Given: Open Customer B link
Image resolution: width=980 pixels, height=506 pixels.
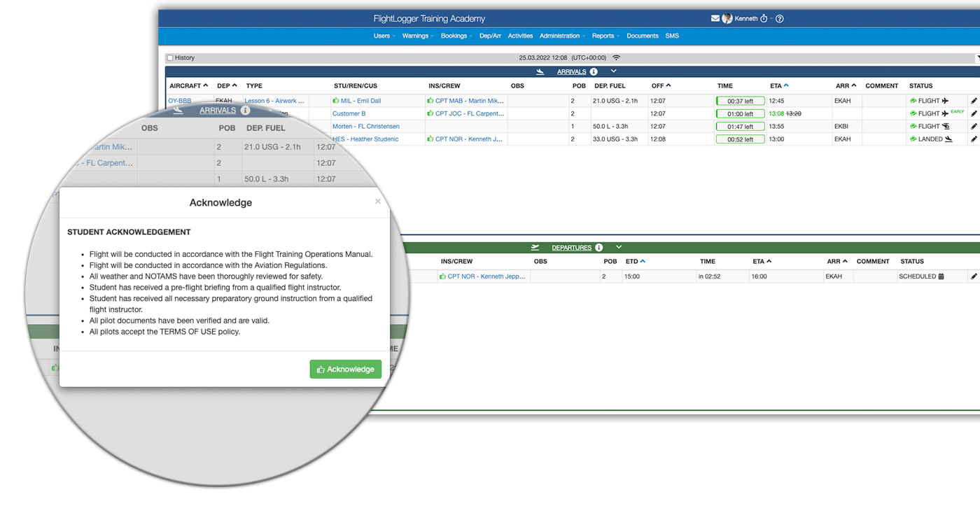Looking at the screenshot, I should 349,113.
